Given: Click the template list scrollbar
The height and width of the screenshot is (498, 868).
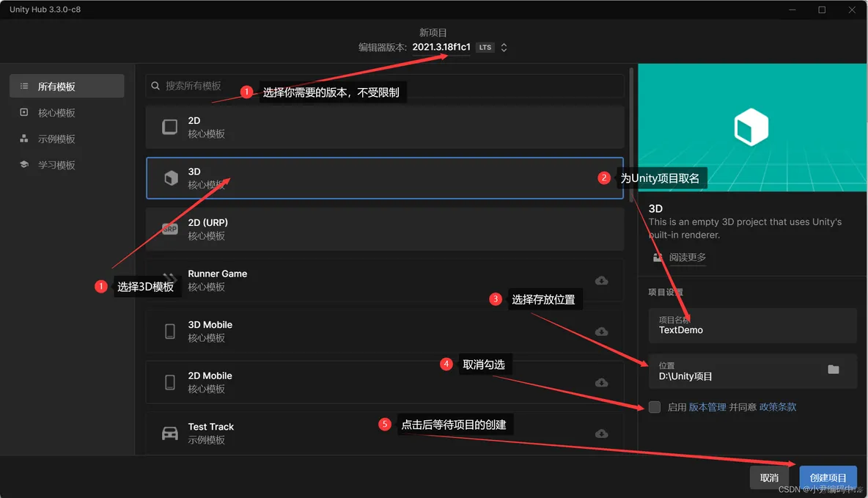Looking at the screenshot, I should 631,135.
